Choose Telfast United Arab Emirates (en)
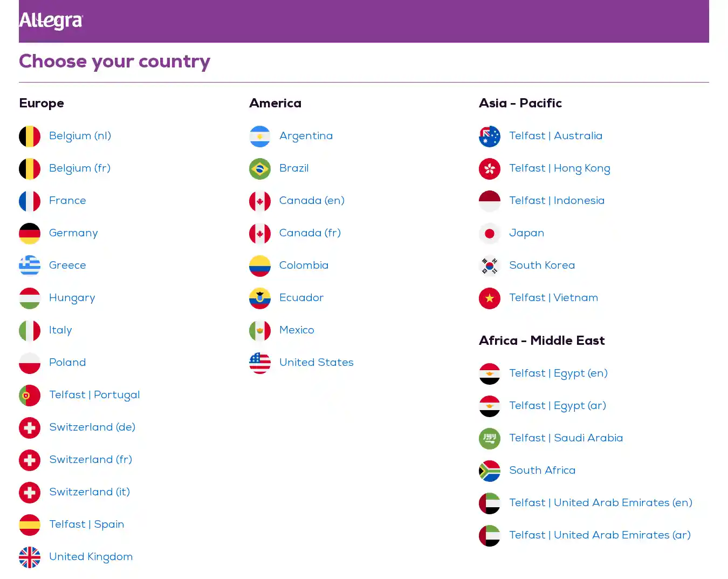 click(600, 503)
